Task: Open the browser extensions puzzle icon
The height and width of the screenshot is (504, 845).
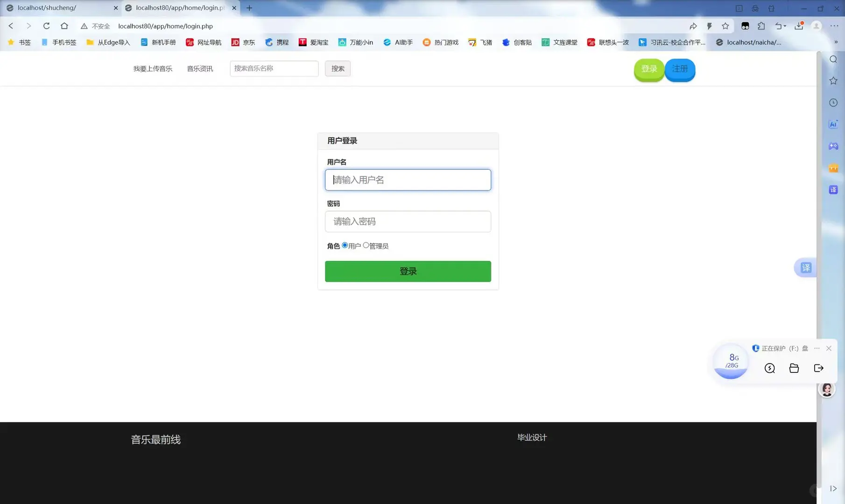Action: pyautogui.click(x=761, y=26)
